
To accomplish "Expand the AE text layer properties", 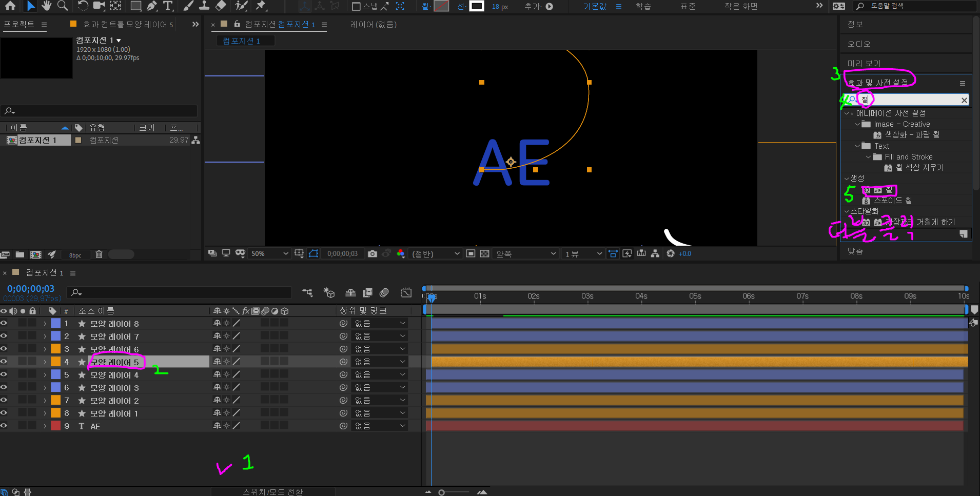I will [45, 426].
